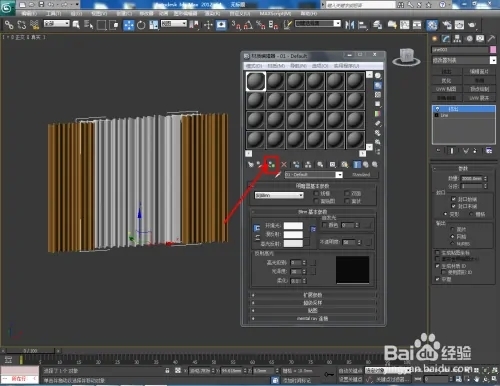Screen dimensions: 500x386
Task: Click the Render Production teapot icon
Action: (x=472, y=25)
